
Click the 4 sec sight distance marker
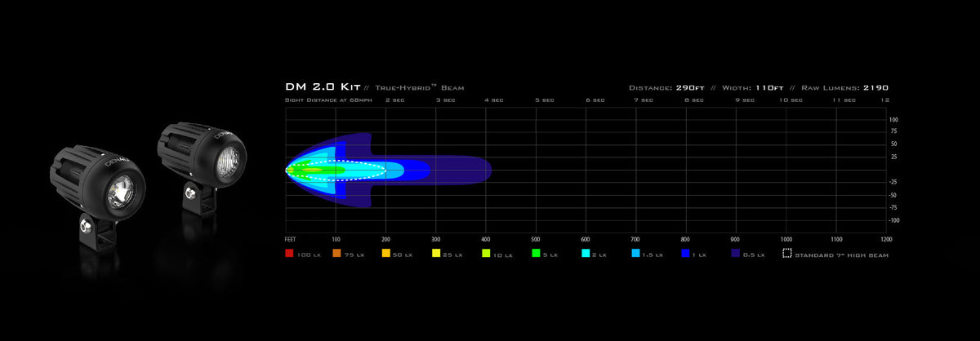coord(493,100)
